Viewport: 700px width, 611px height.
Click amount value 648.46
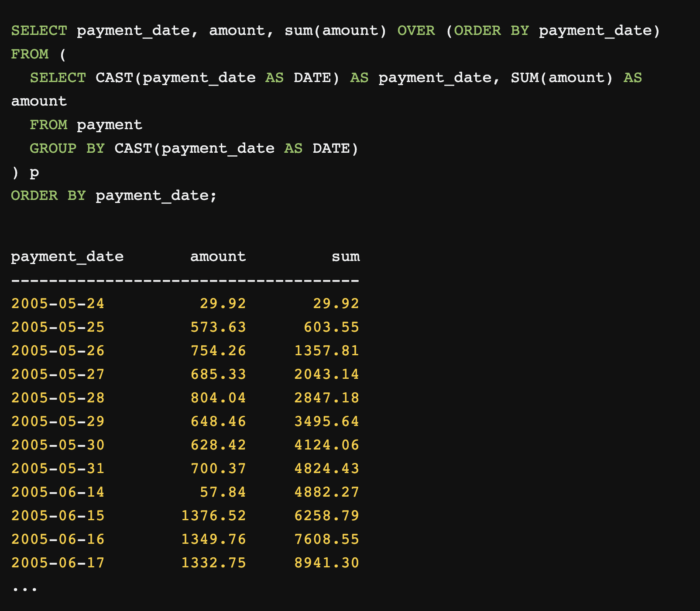click(218, 421)
